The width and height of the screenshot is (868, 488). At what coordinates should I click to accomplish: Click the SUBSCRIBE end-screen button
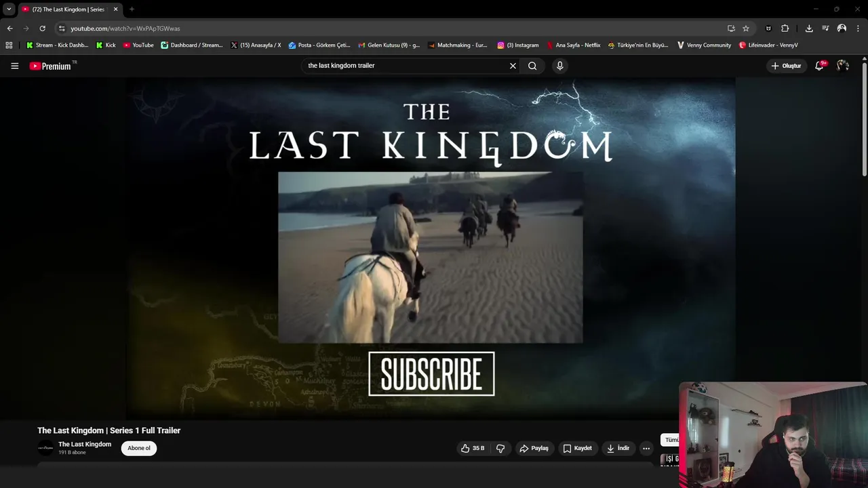(431, 373)
